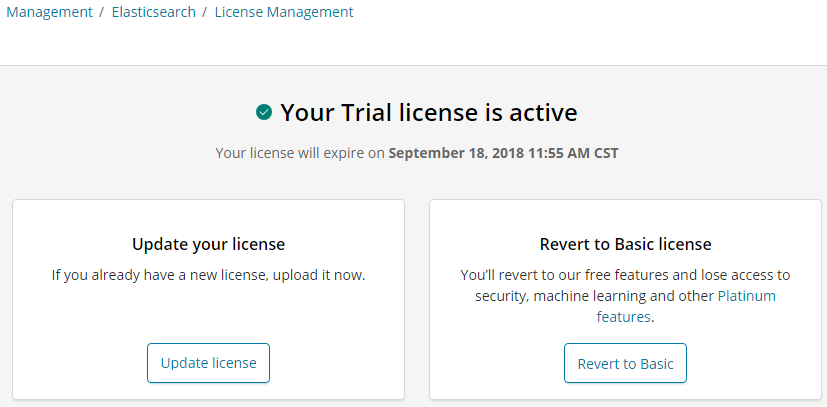Image resolution: width=827 pixels, height=407 pixels.
Task: Open the Management breadcrumb link
Action: [50, 12]
